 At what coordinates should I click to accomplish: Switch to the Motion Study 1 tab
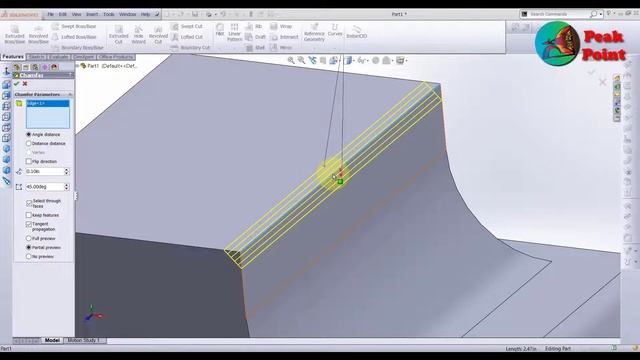click(84, 340)
